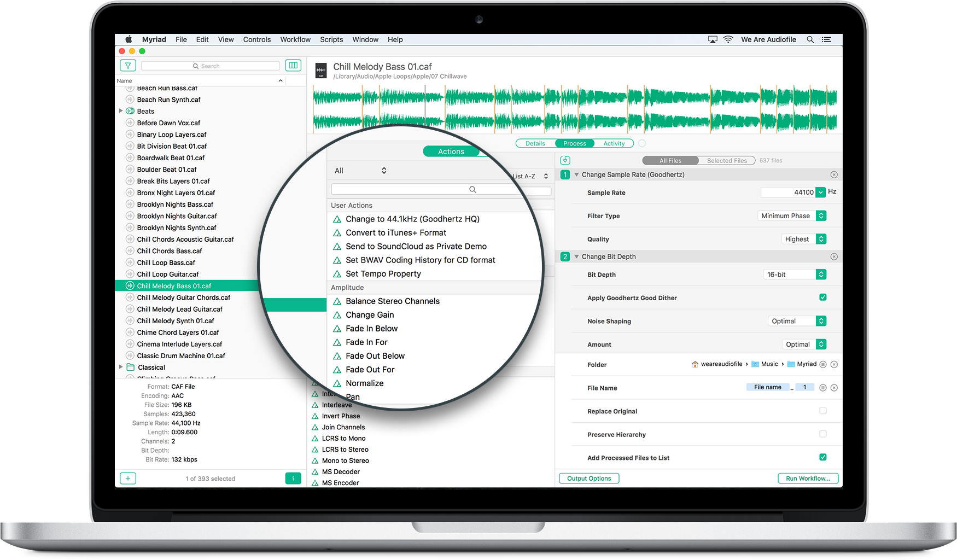Switch to the Activity tab
This screenshot has width=957, height=560.
614,143
